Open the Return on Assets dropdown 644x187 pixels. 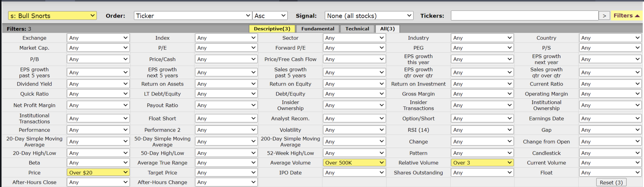pos(226,84)
